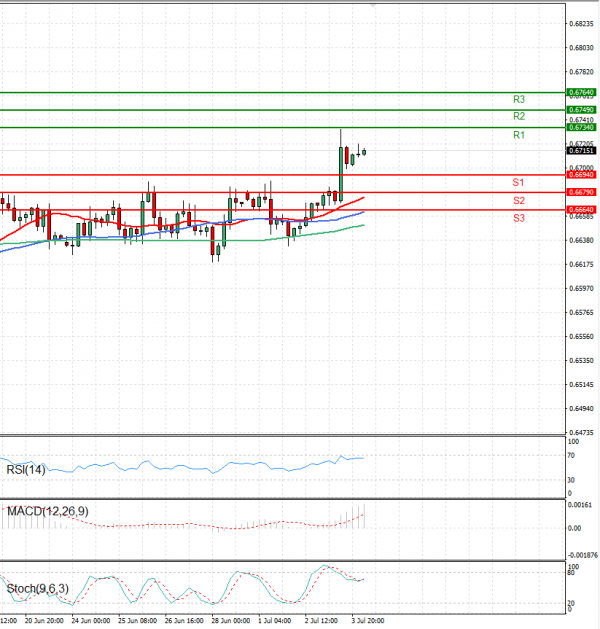This screenshot has width=600, height=629.
Task: Select the 0.67490 green price tag
Action: click(x=581, y=110)
